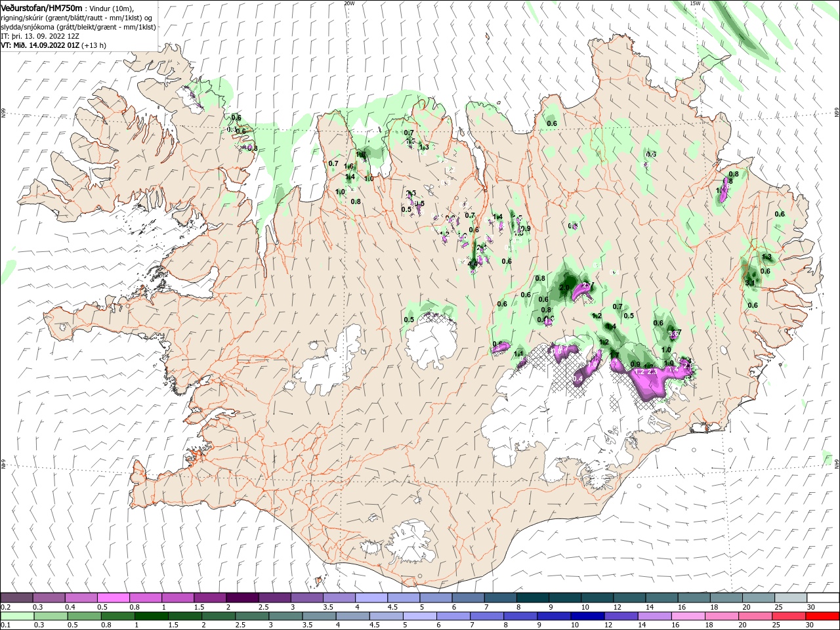Screen dimensions: 840x630
Task: Click the '0.4' value on the purple snow area
Action: coord(579,379)
